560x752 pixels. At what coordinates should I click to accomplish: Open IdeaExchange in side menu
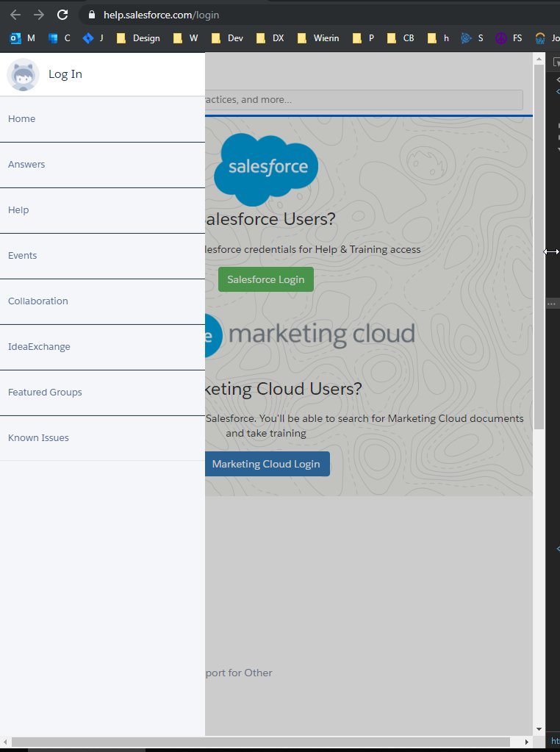click(102, 347)
